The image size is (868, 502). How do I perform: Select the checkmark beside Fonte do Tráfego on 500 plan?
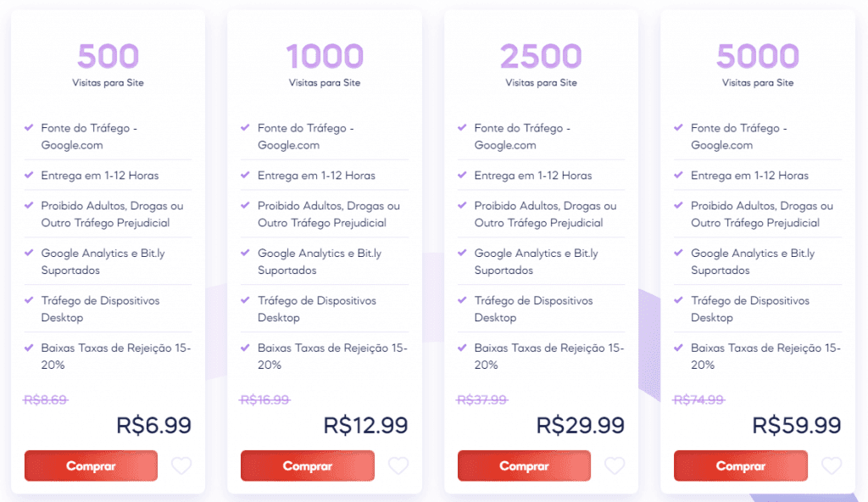click(30, 127)
